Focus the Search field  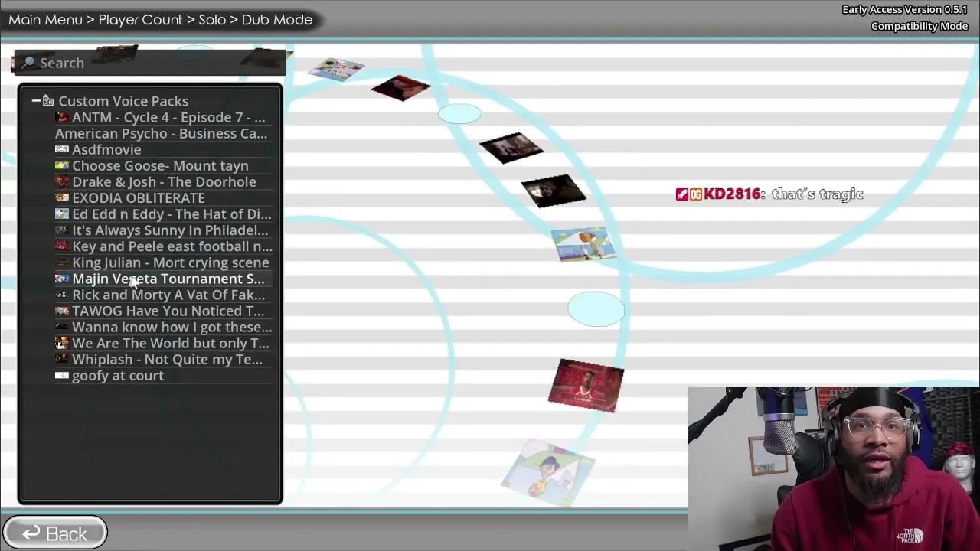(150, 63)
